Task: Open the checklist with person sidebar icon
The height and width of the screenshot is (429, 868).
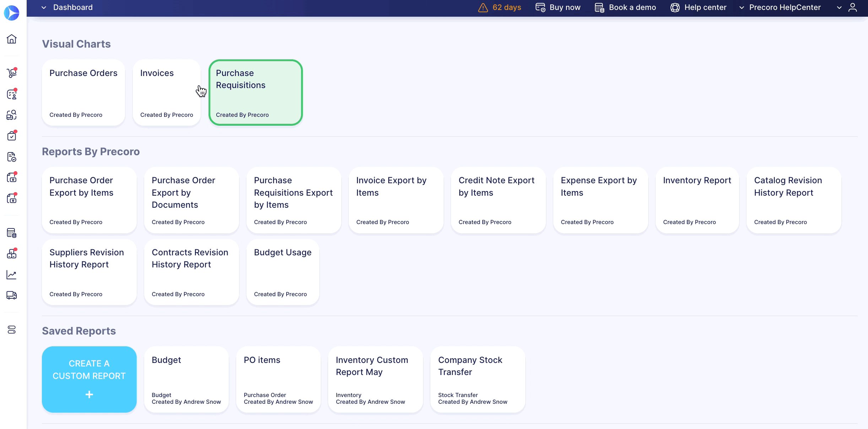Action: (x=12, y=94)
